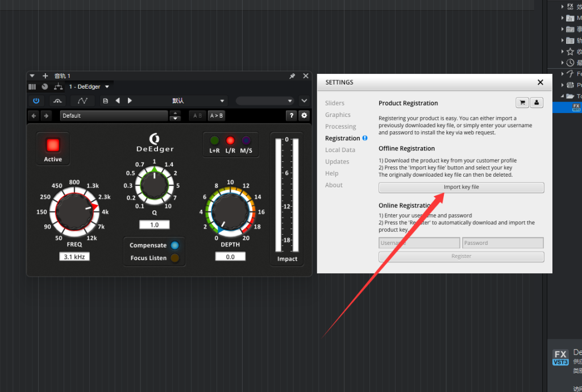582x392 pixels.
Task: Expand the star favorites tree node
Action: pos(562,52)
